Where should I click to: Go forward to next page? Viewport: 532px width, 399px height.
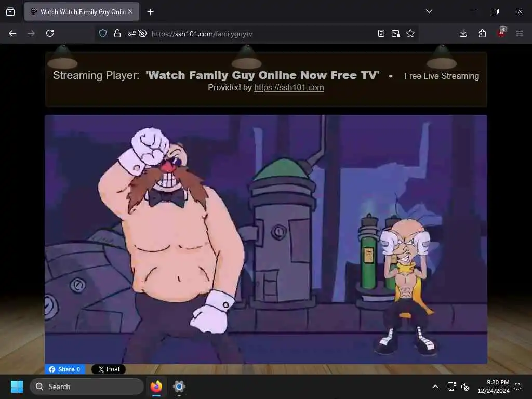coord(31,33)
